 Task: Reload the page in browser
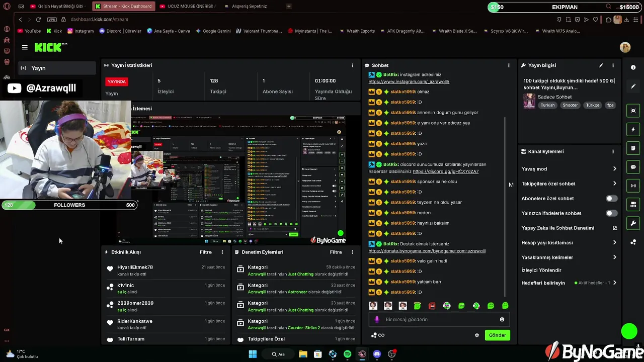(x=38, y=20)
